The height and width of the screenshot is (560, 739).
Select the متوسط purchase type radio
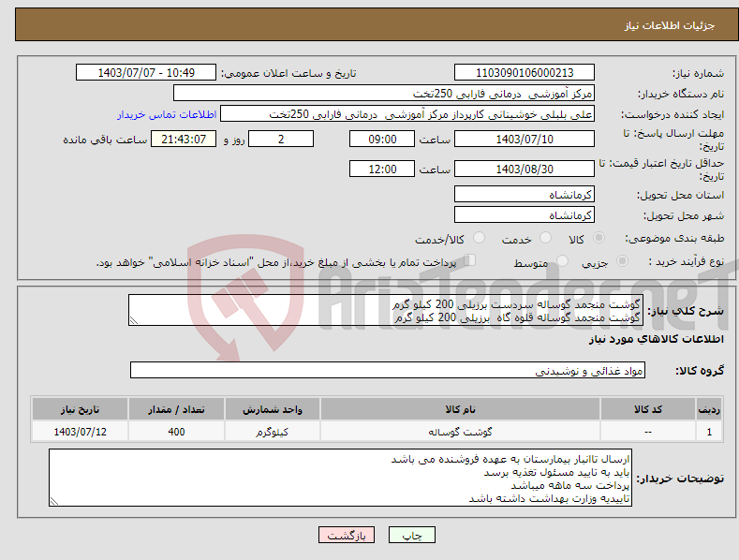[x=562, y=261]
